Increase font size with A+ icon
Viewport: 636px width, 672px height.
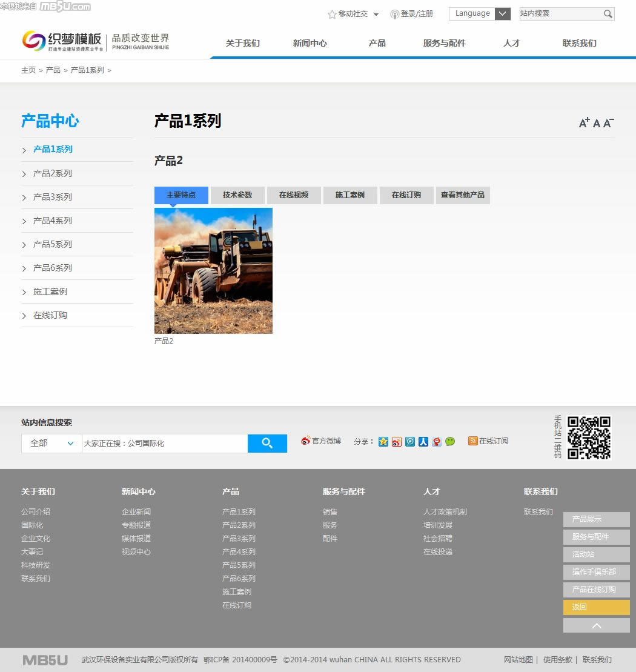click(584, 123)
